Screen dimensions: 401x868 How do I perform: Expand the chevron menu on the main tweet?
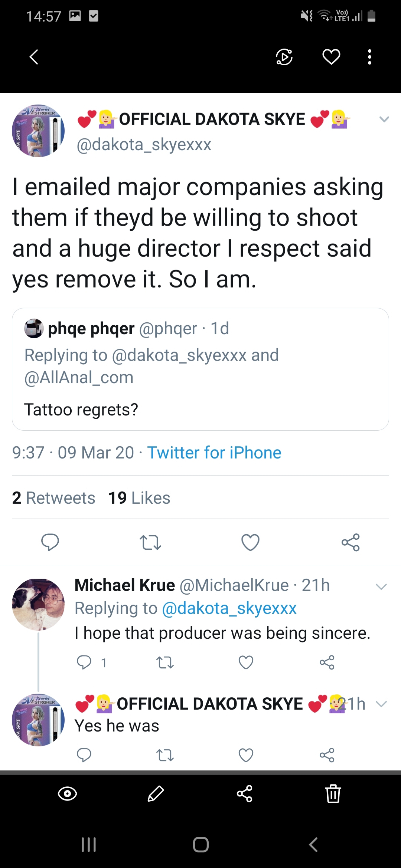click(384, 119)
